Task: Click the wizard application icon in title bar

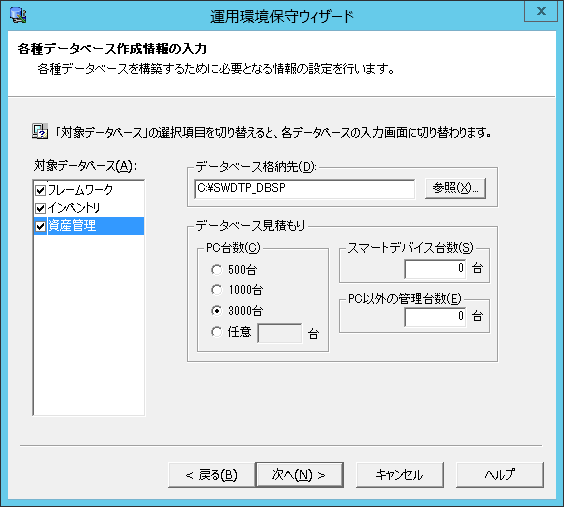Action: [x=18, y=15]
